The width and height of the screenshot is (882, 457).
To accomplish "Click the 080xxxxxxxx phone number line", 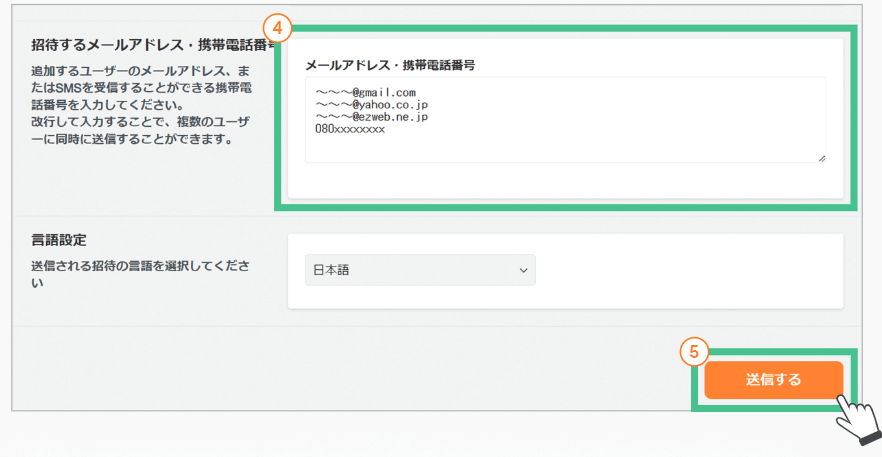I will [x=350, y=129].
